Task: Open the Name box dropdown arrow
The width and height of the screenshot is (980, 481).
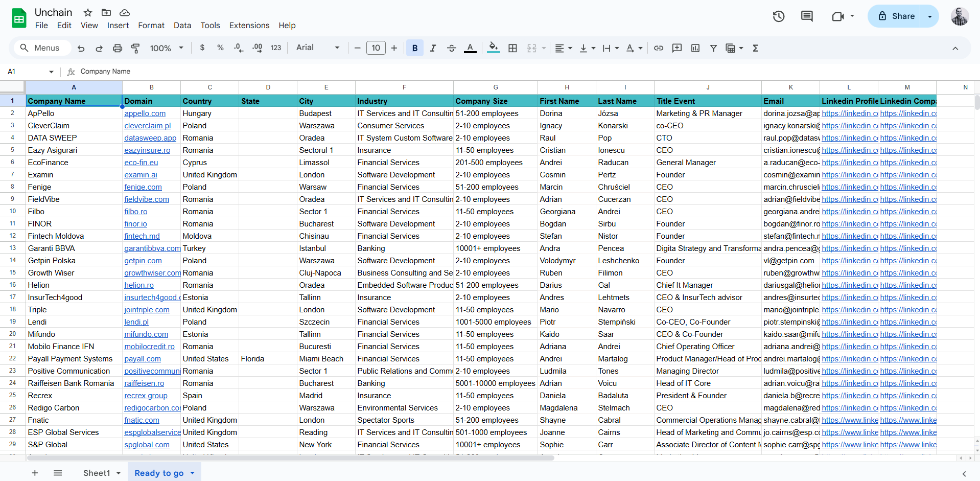Action: coord(51,72)
